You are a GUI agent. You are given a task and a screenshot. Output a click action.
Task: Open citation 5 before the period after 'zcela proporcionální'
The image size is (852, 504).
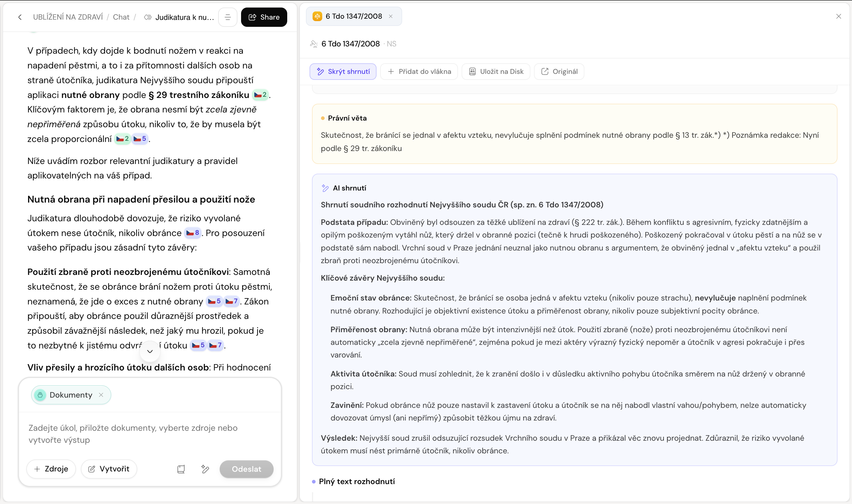coord(140,139)
